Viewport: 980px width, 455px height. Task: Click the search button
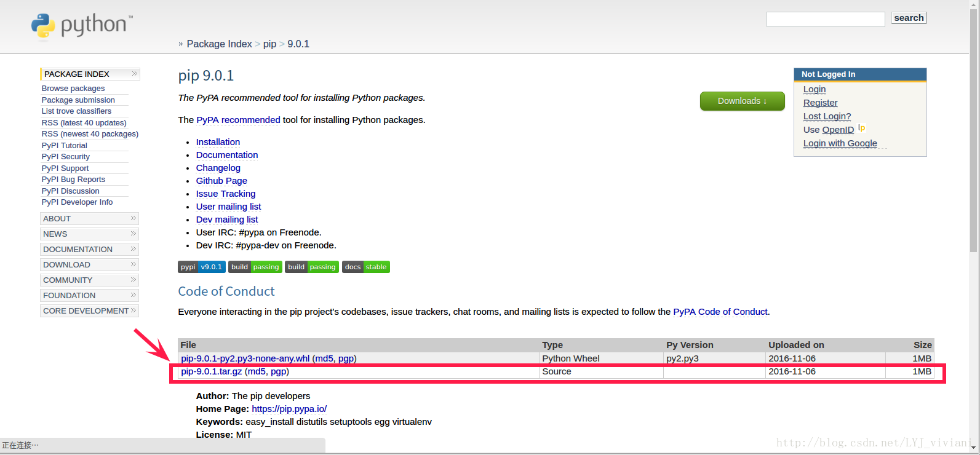pos(909,18)
